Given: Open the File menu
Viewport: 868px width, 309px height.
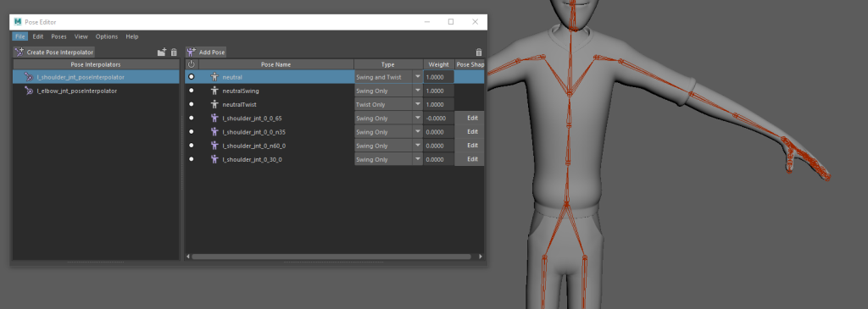Looking at the screenshot, I should click(x=20, y=36).
